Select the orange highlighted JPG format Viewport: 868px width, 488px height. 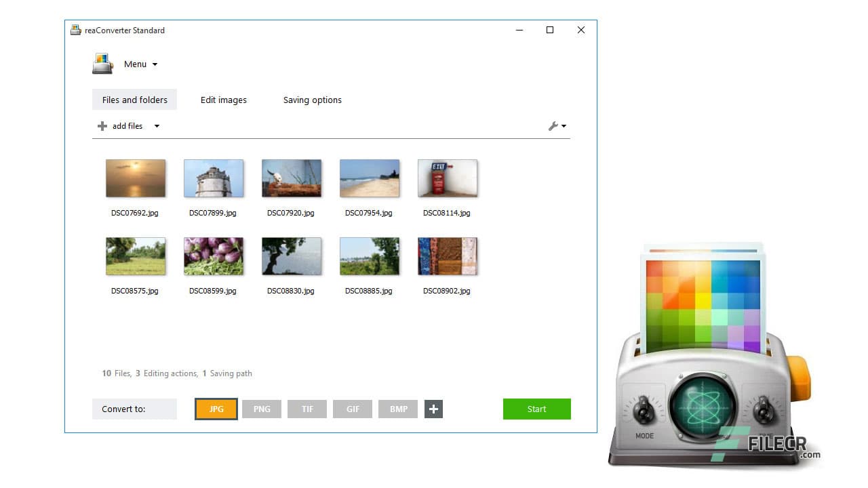(x=216, y=409)
